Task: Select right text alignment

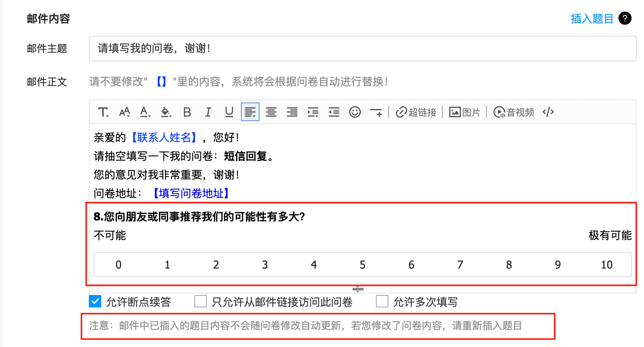Action: 292,112
